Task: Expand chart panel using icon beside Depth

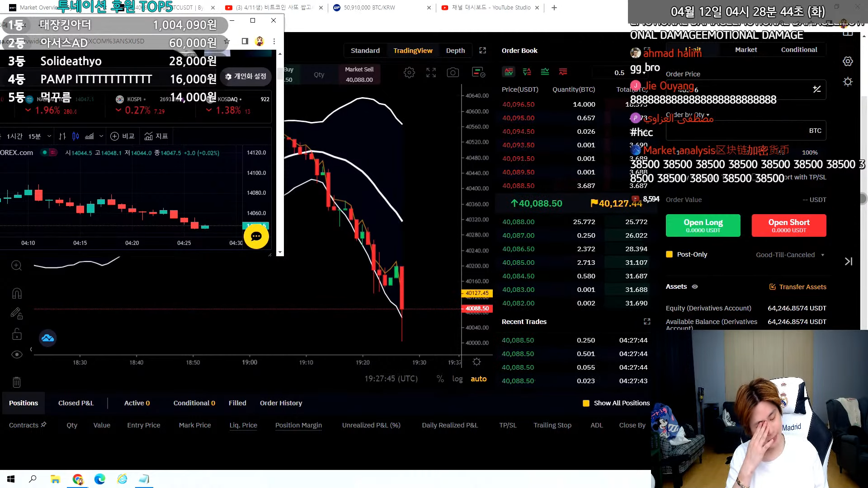Action: tap(482, 51)
